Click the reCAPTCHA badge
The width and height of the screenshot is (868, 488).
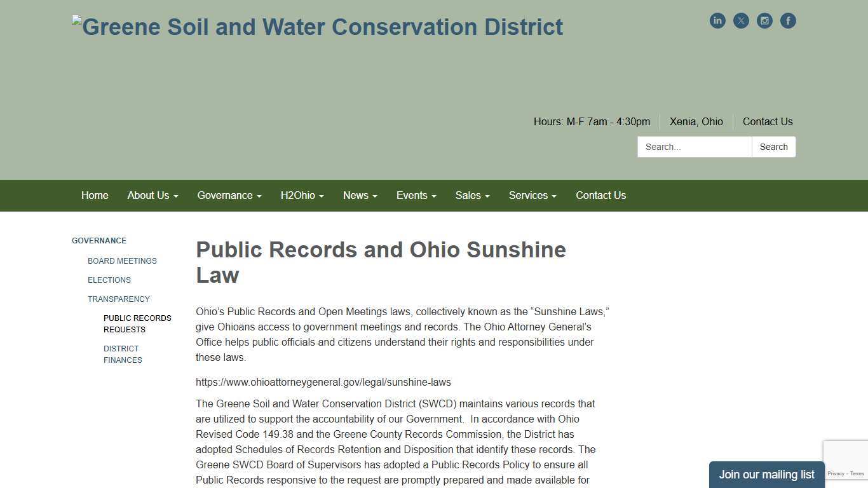(846, 459)
